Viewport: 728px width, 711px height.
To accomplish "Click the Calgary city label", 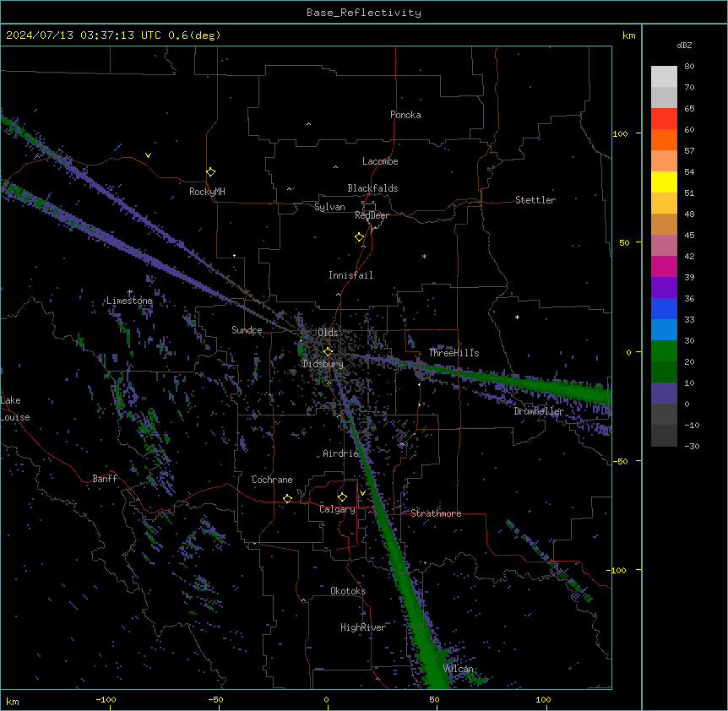I will coord(338,509).
